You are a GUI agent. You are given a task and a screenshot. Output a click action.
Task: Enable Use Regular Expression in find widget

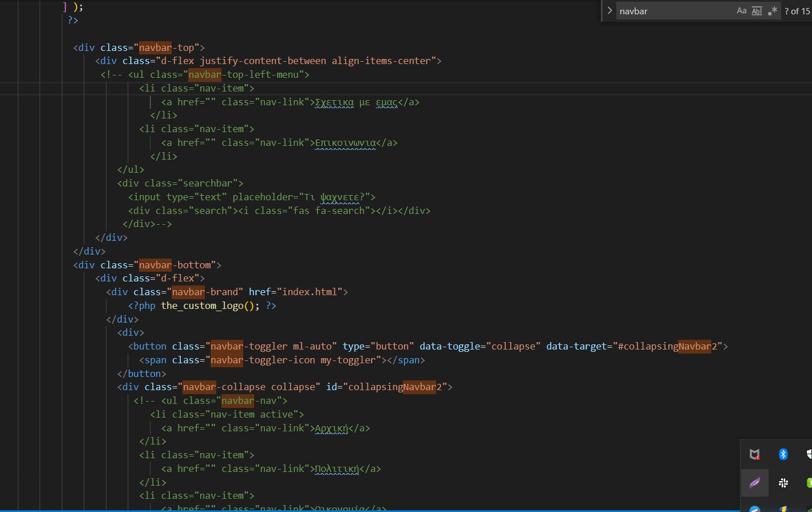[x=773, y=10]
